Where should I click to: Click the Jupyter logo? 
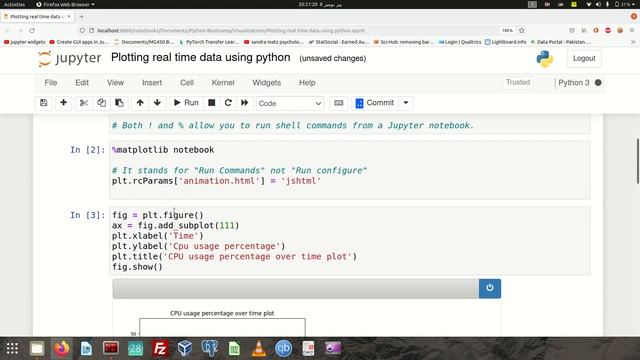(70, 58)
